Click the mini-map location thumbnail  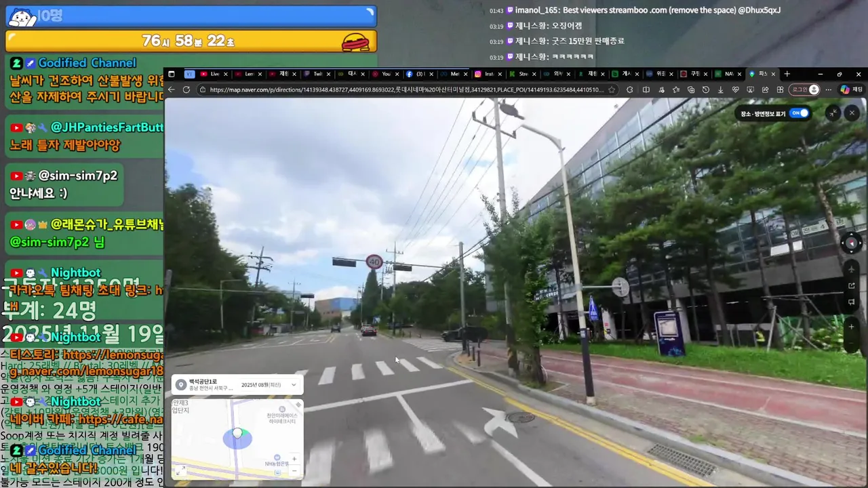click(237, 440)
